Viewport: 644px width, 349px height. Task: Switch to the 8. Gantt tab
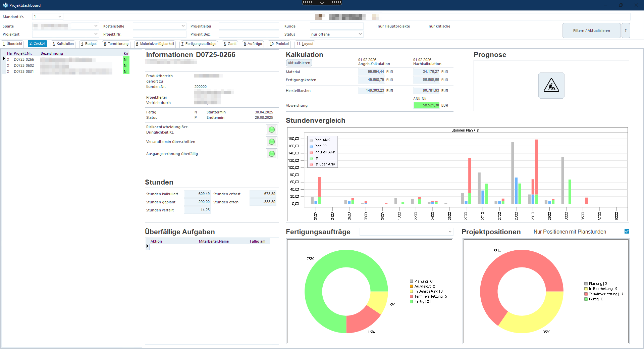pyautogui.click(x=230, y=44)
